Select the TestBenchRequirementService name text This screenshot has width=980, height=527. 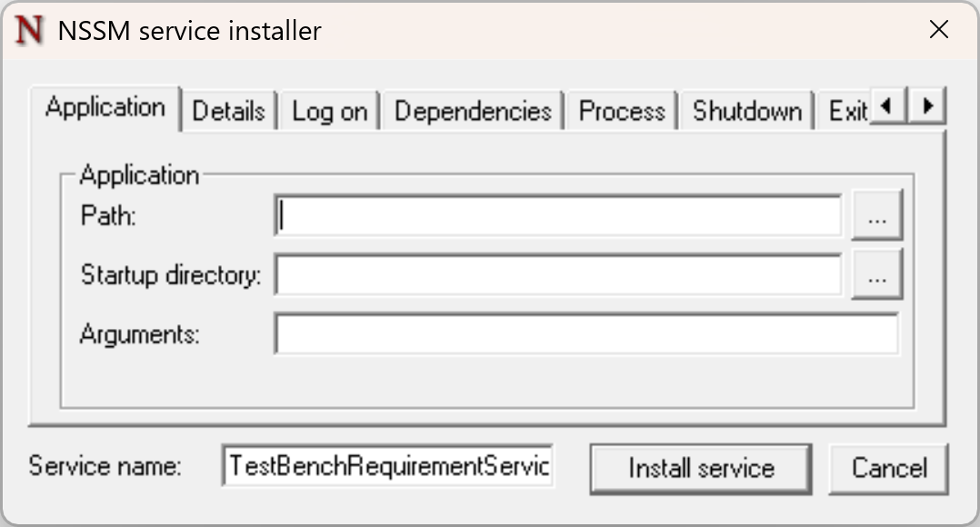coord(386,466)
